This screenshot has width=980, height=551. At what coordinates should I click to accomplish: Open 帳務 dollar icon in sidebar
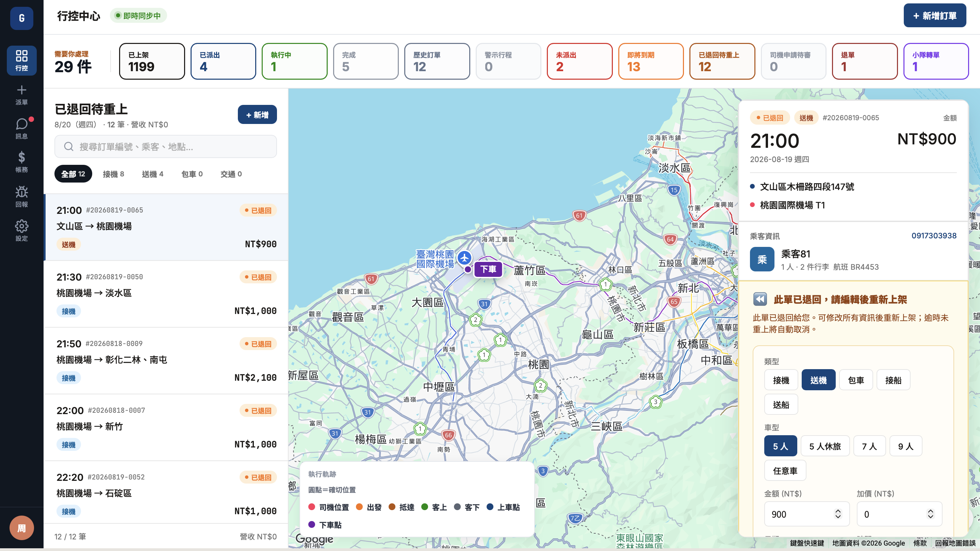tap(22, 162)
